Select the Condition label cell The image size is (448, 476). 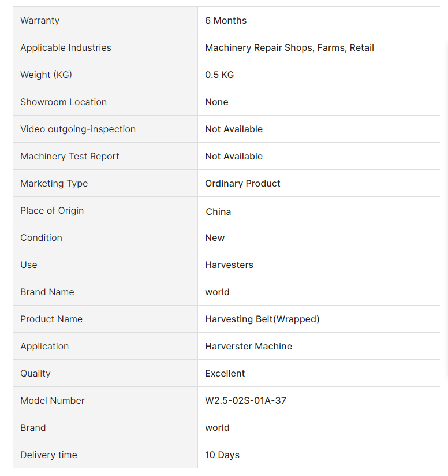coord(41,237)
